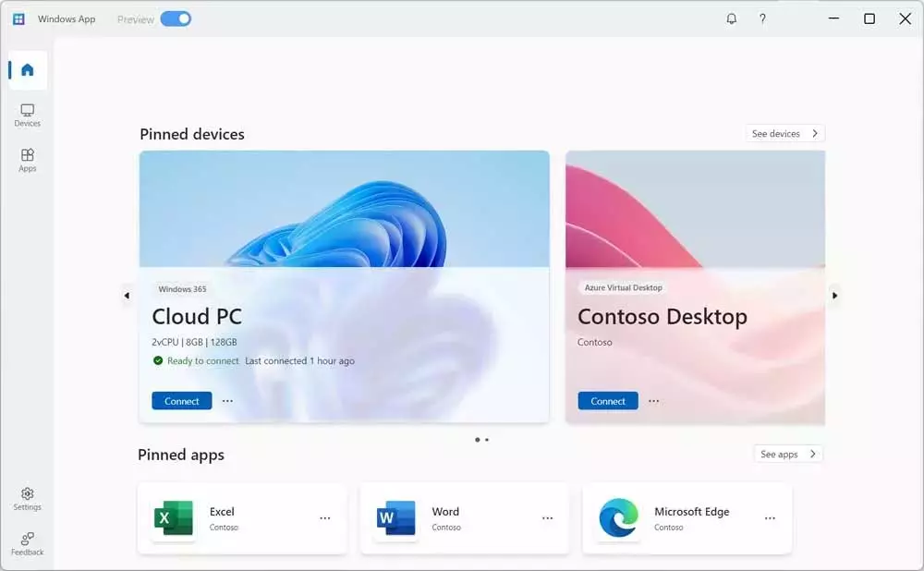Screen dimensions: 924x571
Task: Launch the Word app icon
Action: [395, 518]
